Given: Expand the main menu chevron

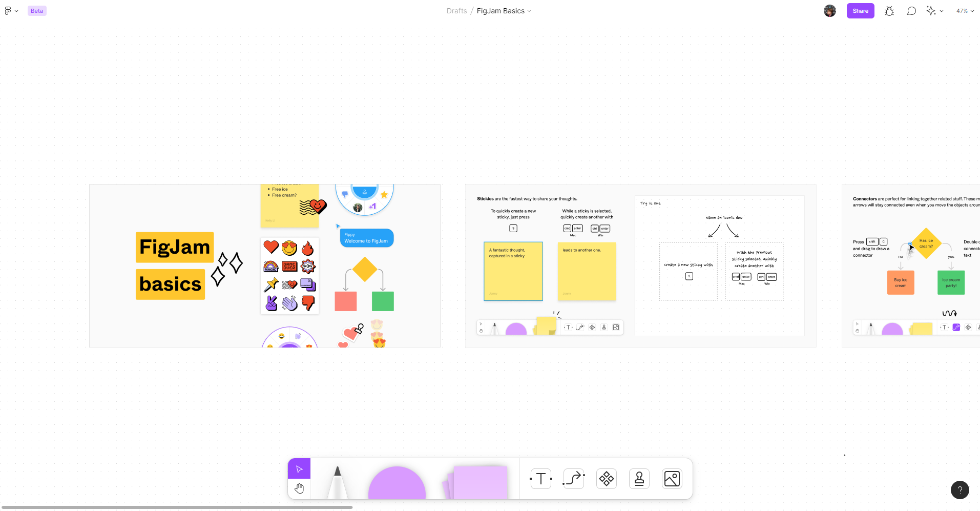Looking at the screenshot, I should click(x=16, y=11).
